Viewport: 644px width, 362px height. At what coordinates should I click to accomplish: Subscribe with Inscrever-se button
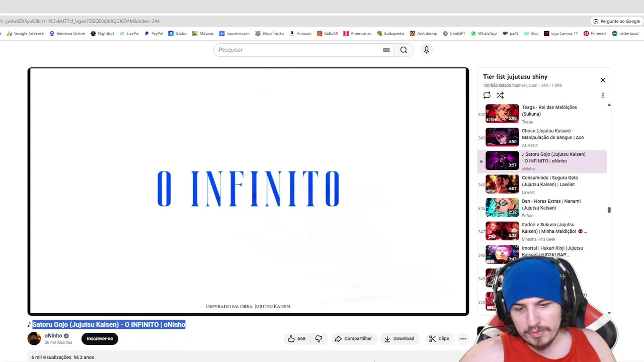(100, 339)
